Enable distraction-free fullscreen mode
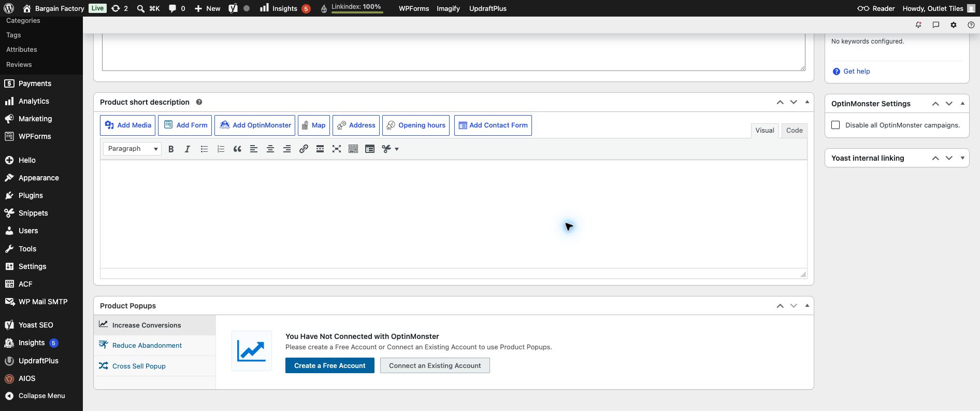Viewport: 980px width, 411px height. [x=337, y=149]
